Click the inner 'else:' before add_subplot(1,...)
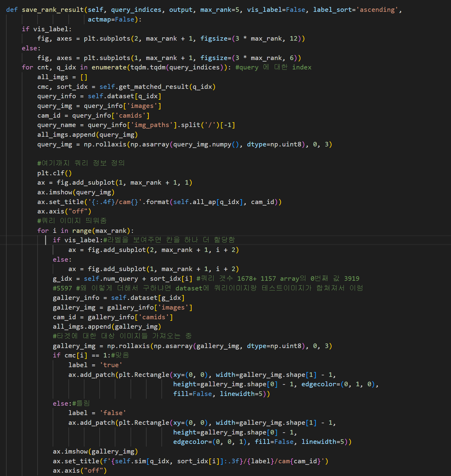This screenshot has width=451, height=476. (x=62, y=260)
